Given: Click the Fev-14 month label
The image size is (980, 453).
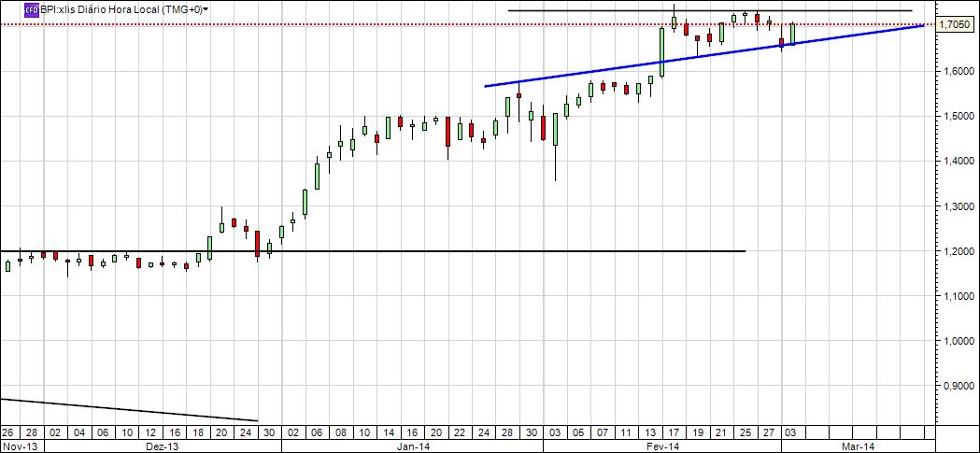Looking at the screenshot, I should (663, 446).
